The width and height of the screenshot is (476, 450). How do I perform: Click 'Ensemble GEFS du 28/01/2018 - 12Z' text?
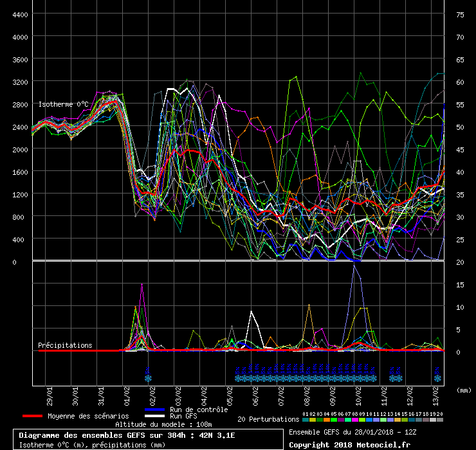coord(352,432)
